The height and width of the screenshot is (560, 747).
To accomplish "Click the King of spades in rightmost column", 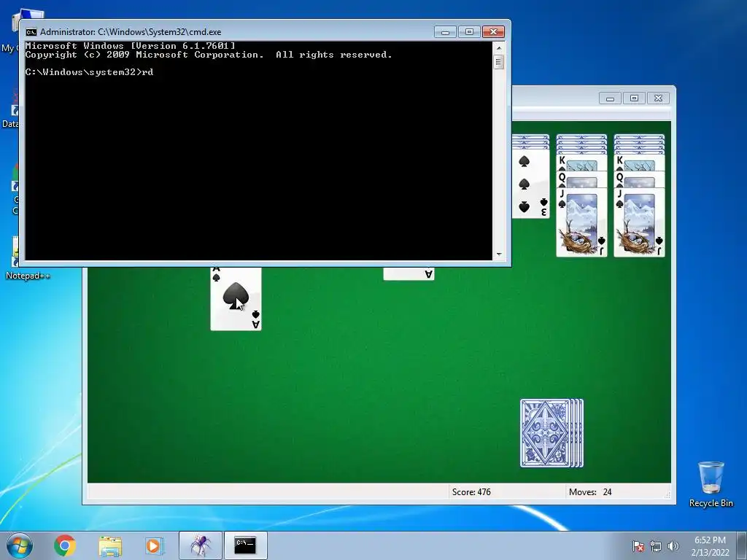I will 639,163.
